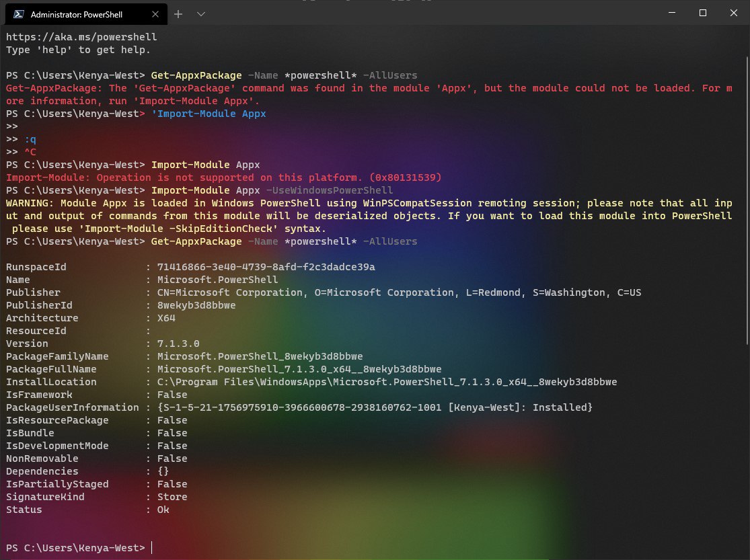Click the final prompt input line
Image resolution: width=750 pixels, height=560 pixels.
[79, 548]
